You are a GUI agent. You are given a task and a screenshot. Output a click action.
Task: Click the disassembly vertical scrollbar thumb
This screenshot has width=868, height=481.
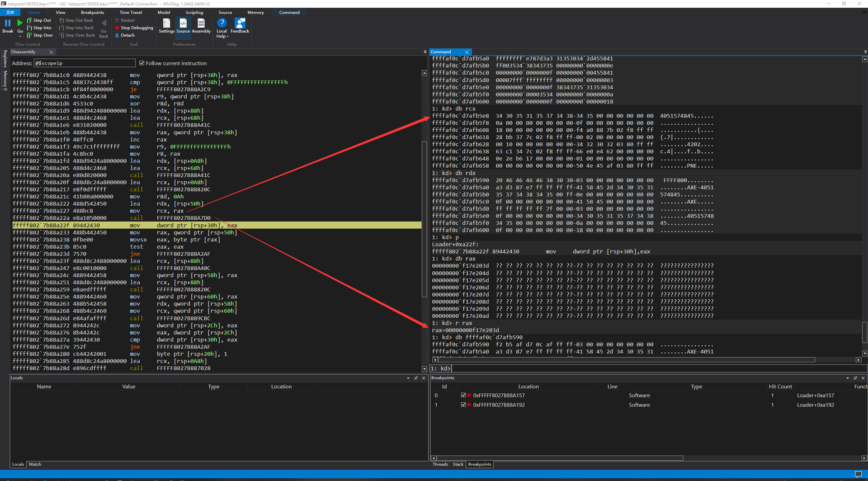[x=424, y=219]
